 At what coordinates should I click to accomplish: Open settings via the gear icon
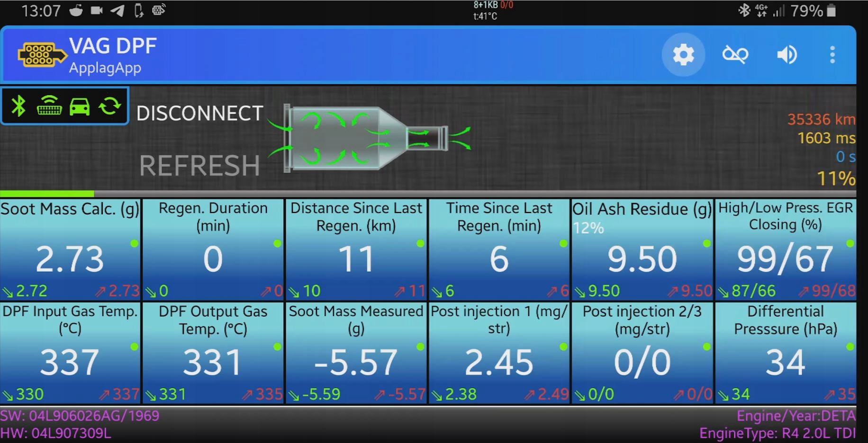click(683, 55)
